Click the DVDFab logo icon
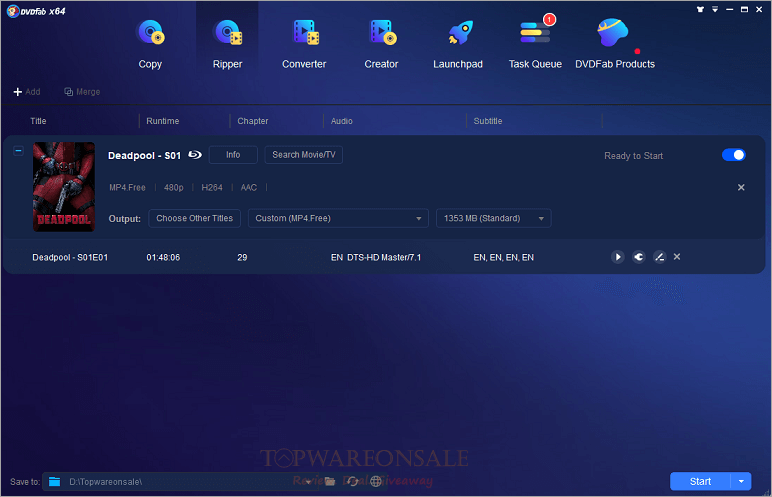 13,11
